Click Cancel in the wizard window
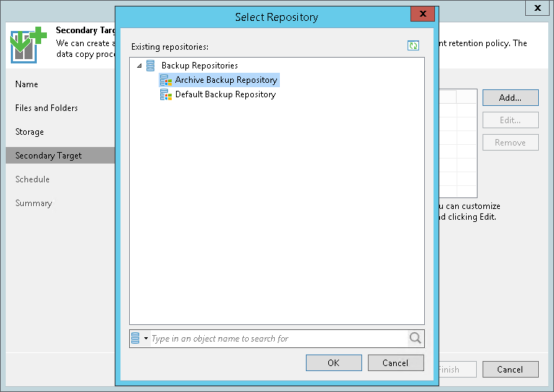 pyautogui.click(x=511, y=370)
